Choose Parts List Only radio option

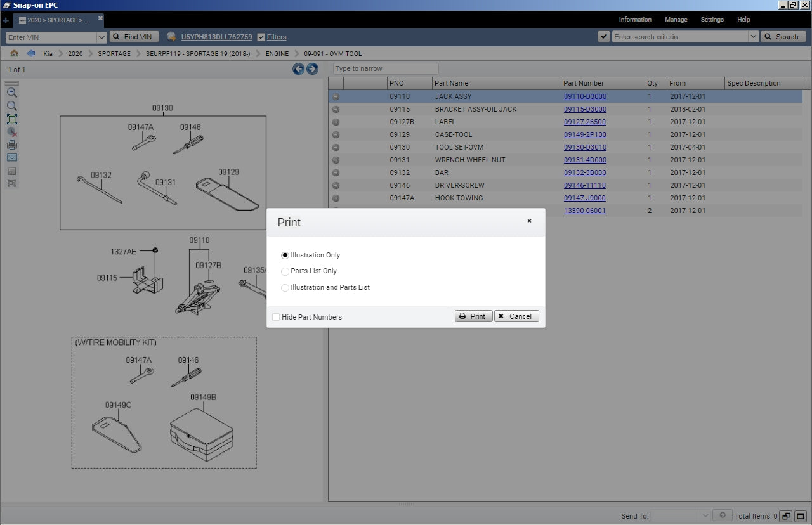click(x=285, y=271)
